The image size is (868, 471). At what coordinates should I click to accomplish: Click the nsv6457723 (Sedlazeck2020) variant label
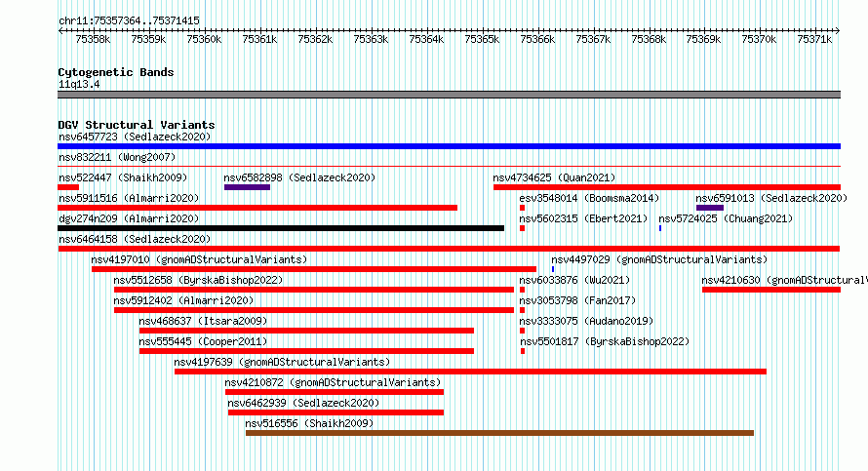tap(135, 137)
